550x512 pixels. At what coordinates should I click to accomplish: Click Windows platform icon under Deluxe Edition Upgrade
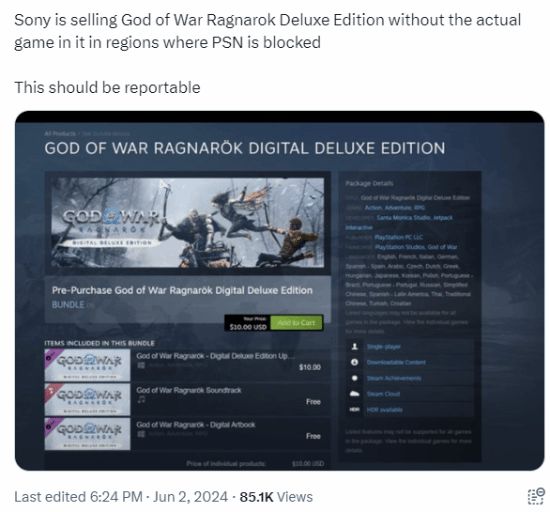coord(141,365)
